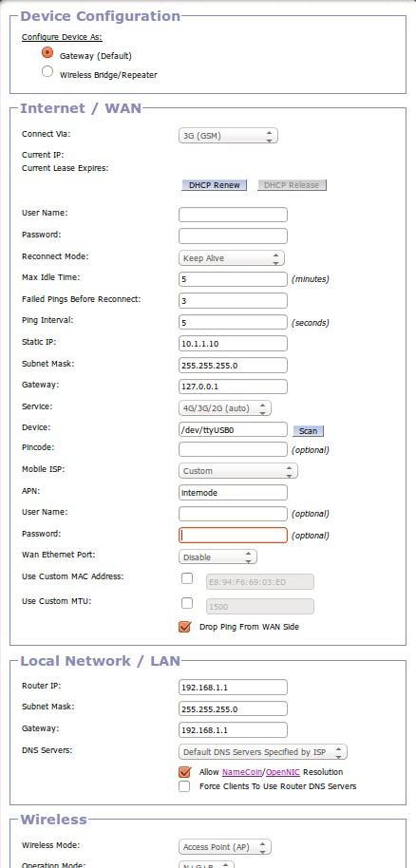Enable Use Custom MTU checkbox
This screenshot has width=416, height=868.
point(187,603)
